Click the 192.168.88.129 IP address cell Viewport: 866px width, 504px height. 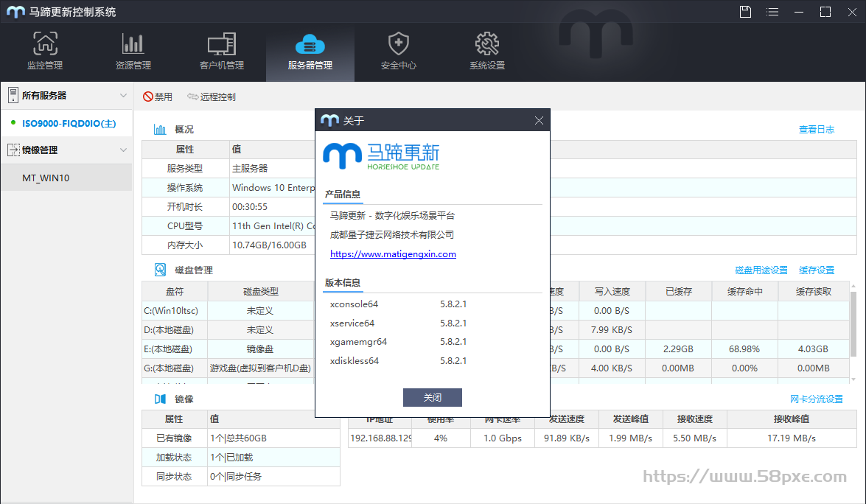(x=380, y=438)
